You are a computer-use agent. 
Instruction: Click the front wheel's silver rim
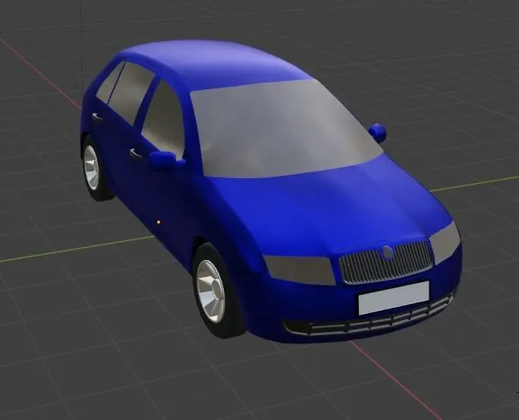point(211,291)
